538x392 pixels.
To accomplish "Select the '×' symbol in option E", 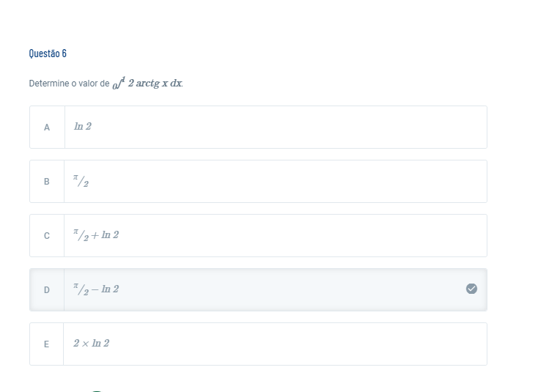I will pos(86,344).
